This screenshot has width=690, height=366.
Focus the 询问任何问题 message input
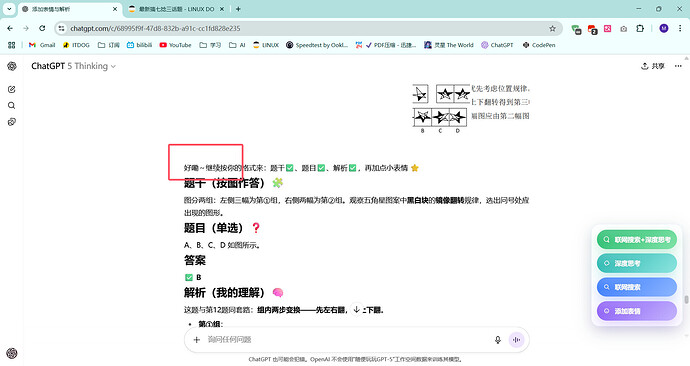click(x=348, y=340)
